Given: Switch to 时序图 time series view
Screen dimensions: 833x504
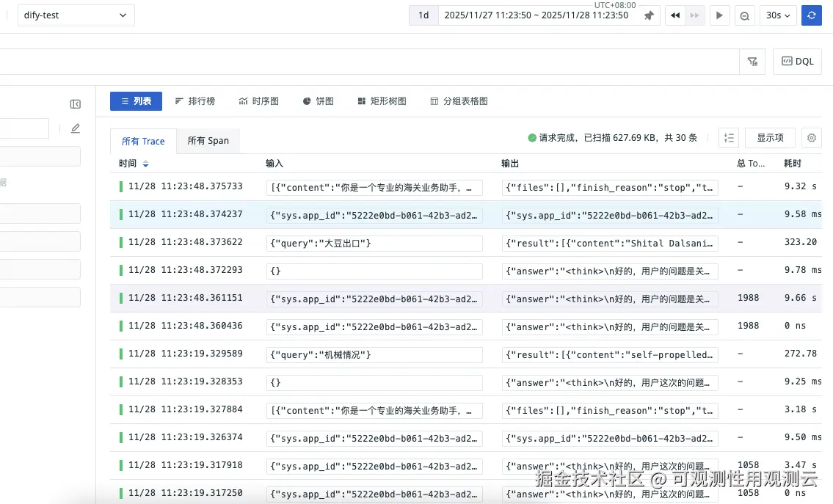Looking at the screenshot, I should click(259, 101).
